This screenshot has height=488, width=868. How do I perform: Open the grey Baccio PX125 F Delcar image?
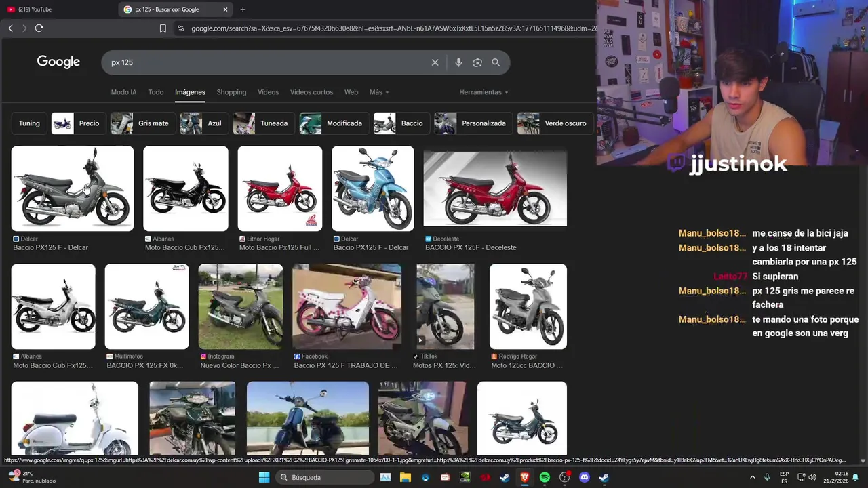click(73, 188)
